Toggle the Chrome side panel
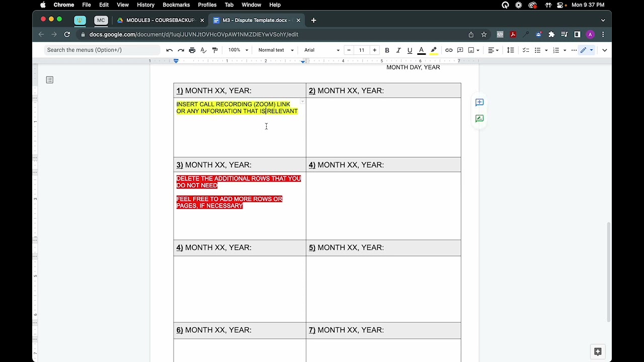This screenshot has width=644, height=362. click(577, 34)
